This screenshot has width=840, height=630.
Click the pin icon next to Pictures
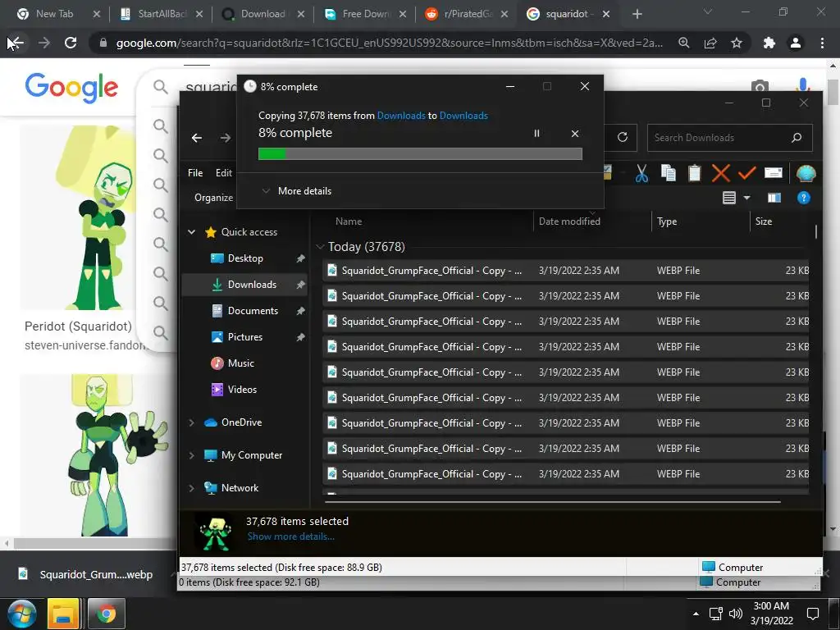click(300, 337)
